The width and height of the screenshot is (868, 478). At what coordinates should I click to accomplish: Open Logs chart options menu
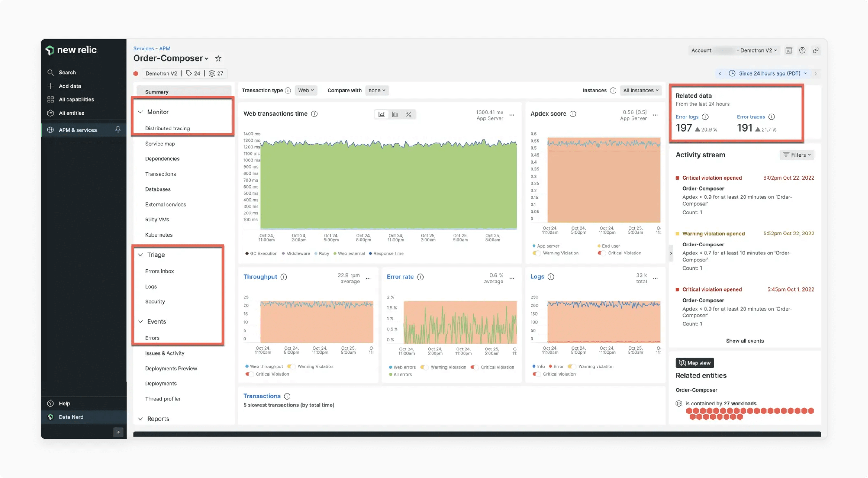[655, 278]
